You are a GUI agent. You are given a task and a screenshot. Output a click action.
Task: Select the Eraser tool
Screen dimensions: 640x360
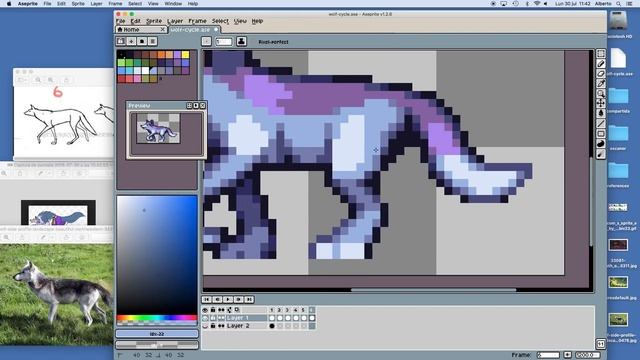(x=600, y=73)
